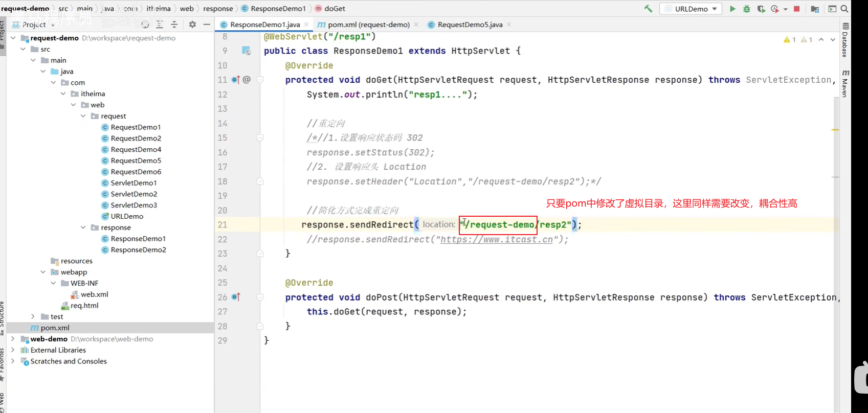This screenshot has height=413, width=868.
Task: Open https://www.itcast.cn link on line 22
Action: [497, 239]
